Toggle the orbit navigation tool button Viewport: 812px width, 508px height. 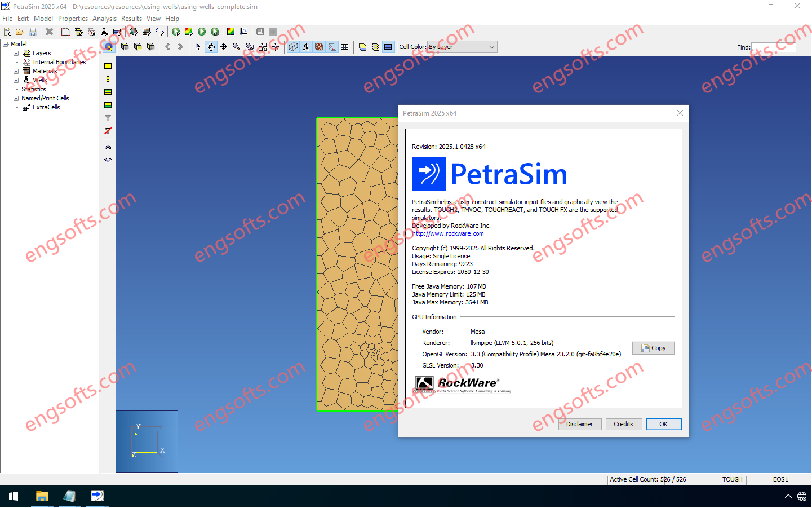click(211, 47)
